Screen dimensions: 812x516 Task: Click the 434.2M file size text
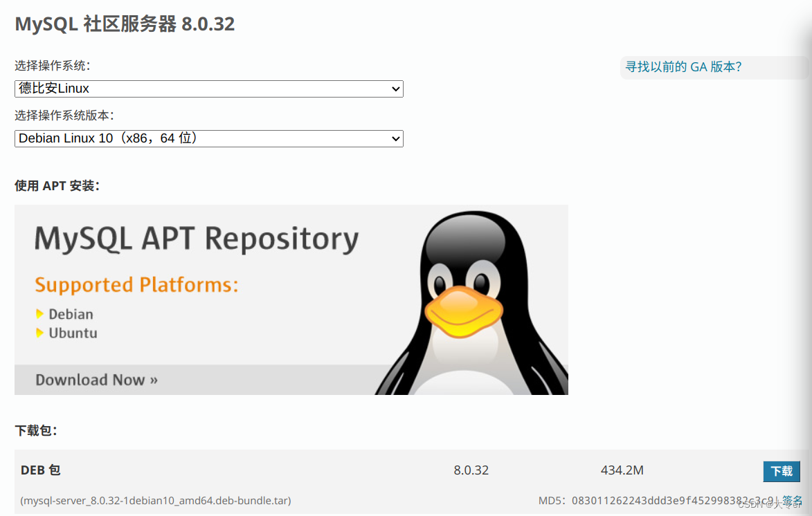(622, 470)
